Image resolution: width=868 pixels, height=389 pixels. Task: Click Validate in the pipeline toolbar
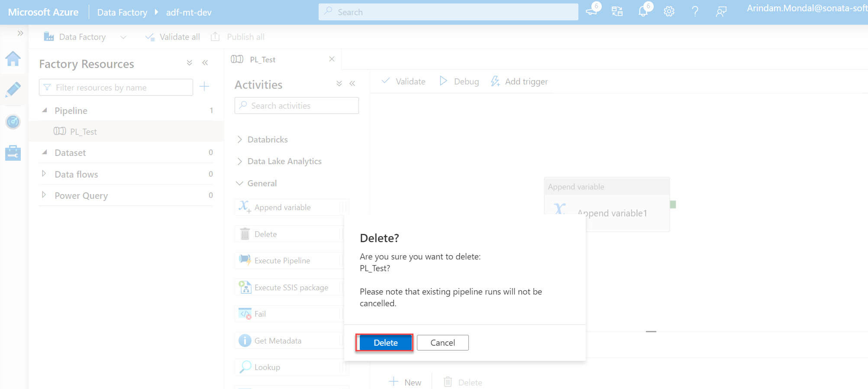(403, 81)
